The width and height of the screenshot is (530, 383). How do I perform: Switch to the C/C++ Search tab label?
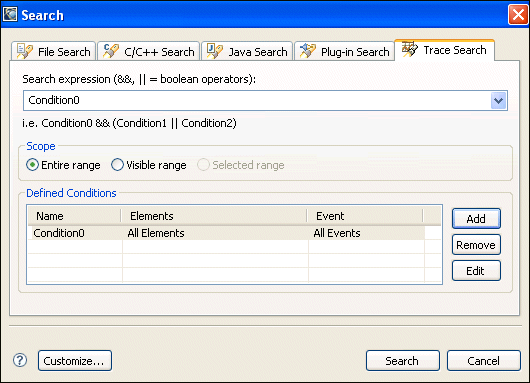tap(159, 52)
